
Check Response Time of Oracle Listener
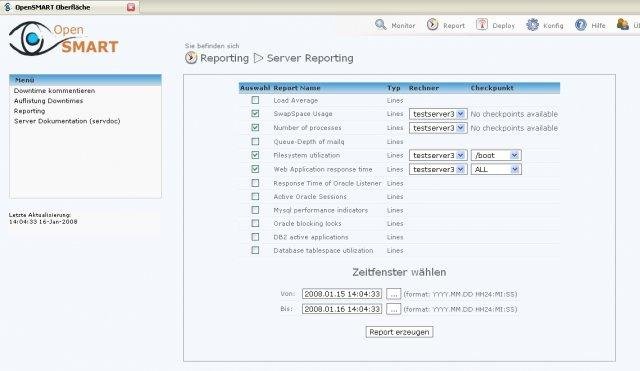(255, 183)
